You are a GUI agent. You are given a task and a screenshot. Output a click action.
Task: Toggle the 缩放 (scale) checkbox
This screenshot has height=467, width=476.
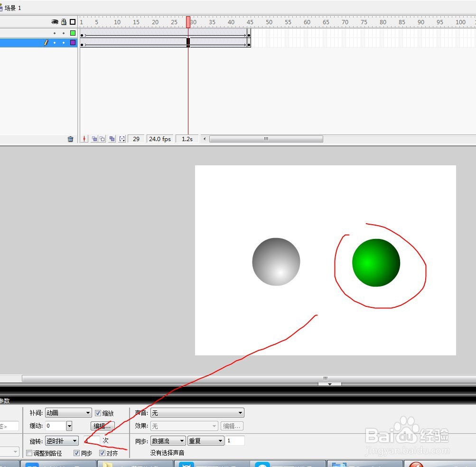click(98, 413)
